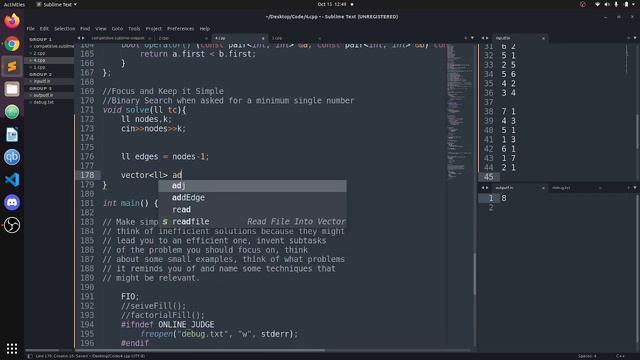
Task: Open OBS Studio from the dock
Action: coord(12,225)
